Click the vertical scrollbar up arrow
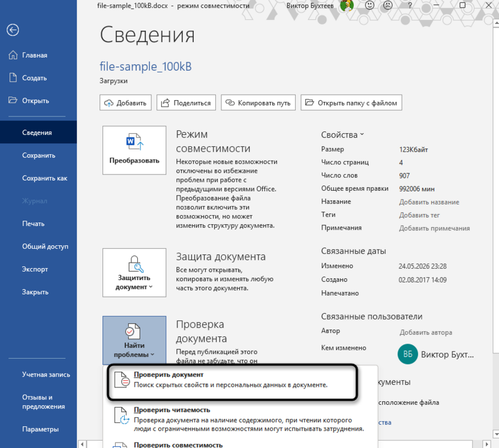The image size is (499, 448). click(496, 23)
